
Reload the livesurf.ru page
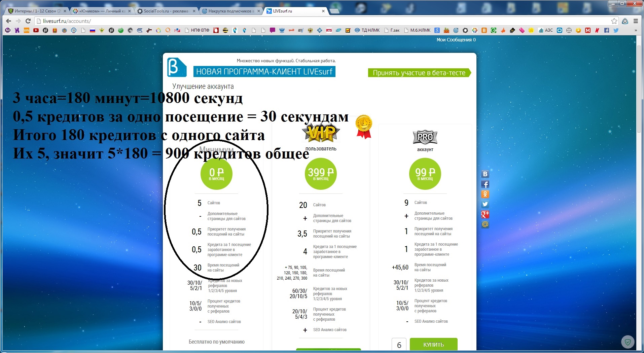point(28,21)
